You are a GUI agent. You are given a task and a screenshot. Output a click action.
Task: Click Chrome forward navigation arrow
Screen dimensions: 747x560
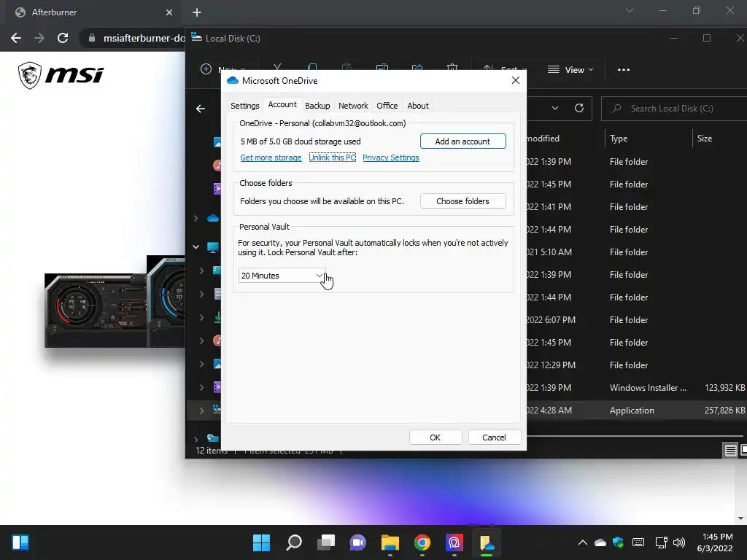click(x=39, y=38)
